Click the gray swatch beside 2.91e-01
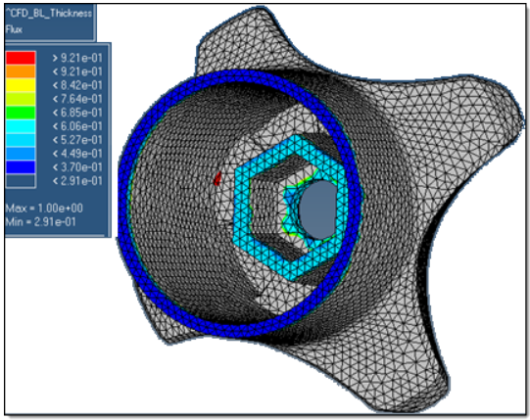 pos(21,181)
